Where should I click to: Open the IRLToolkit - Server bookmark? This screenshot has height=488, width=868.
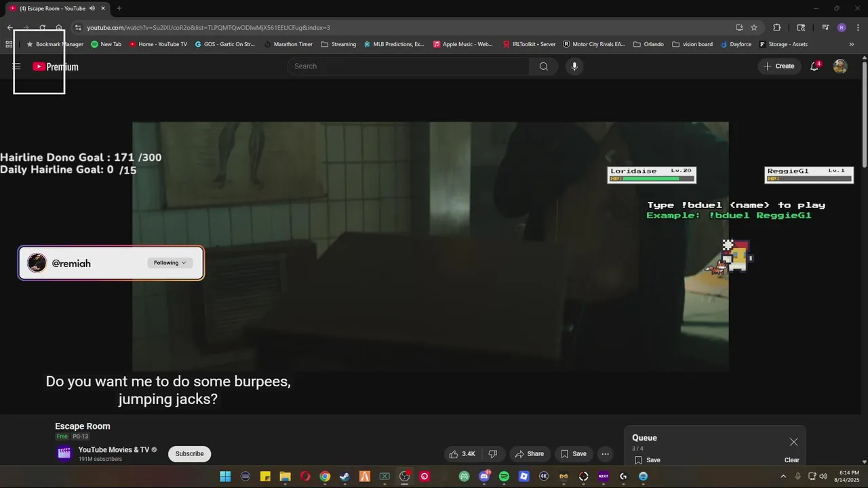(x=529, y=44)
